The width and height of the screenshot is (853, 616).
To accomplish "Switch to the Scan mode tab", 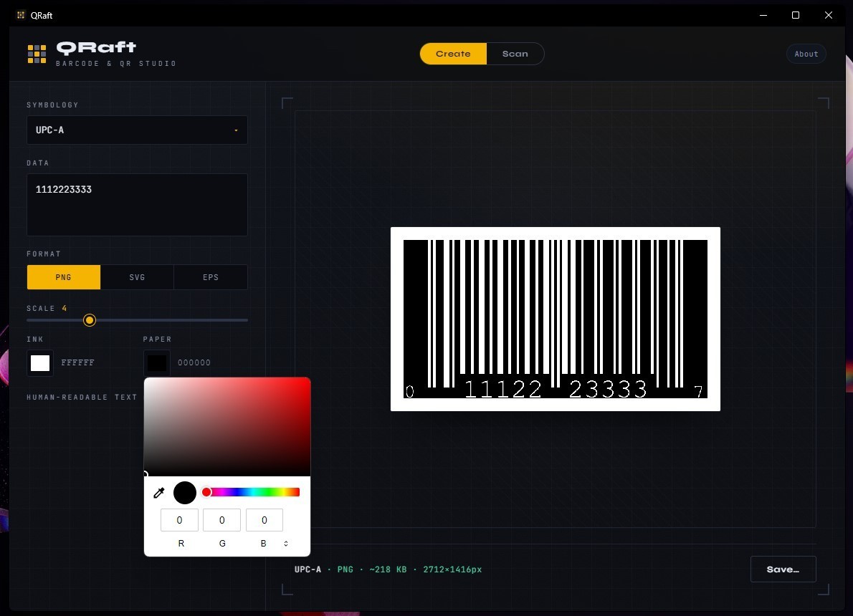I will 515,54.
